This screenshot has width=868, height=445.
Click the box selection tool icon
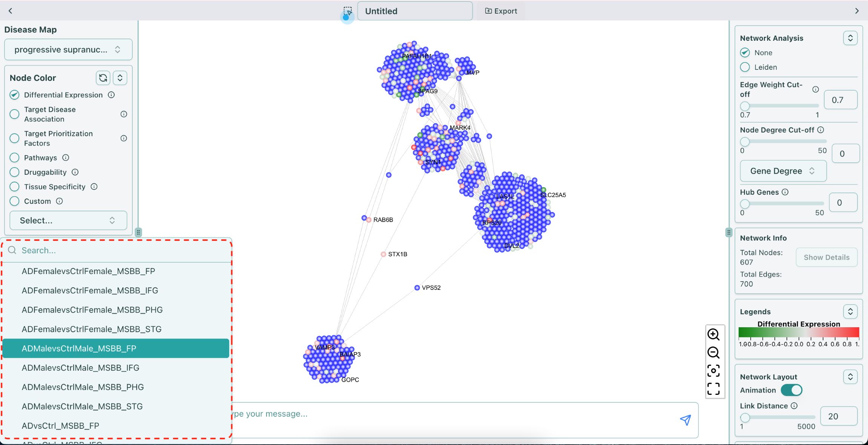pyautogui.click(x=348, y=11)
